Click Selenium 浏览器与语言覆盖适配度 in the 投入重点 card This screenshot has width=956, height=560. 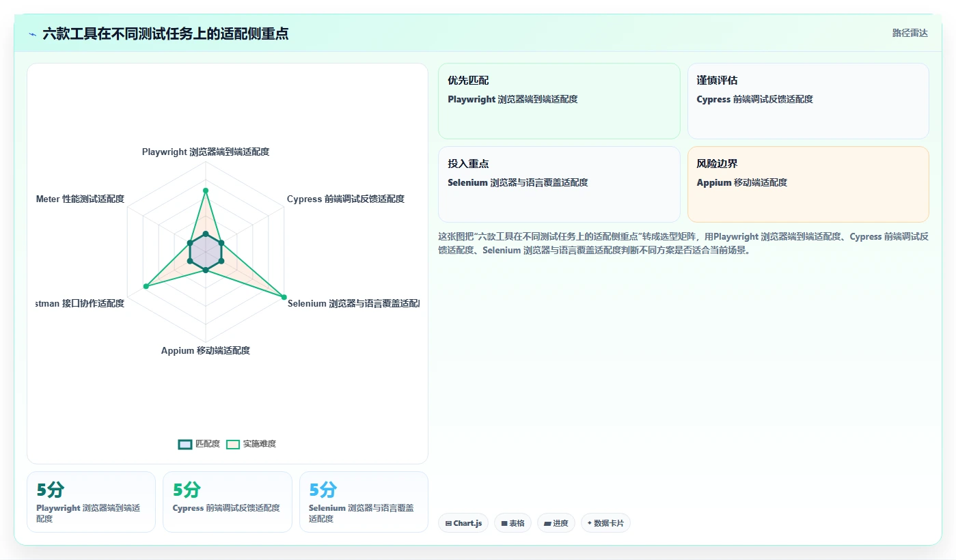518,182
